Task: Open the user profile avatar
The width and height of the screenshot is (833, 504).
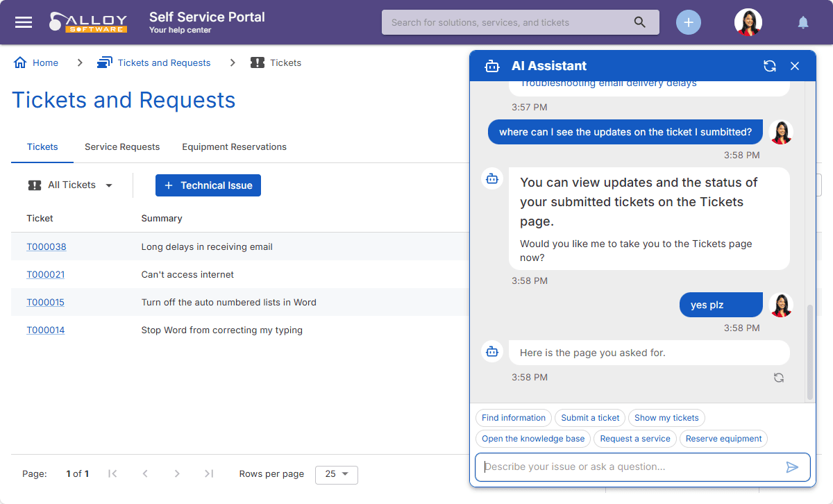Action: click(748, 22)
